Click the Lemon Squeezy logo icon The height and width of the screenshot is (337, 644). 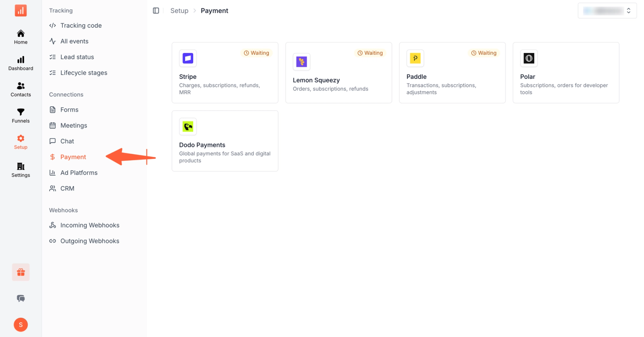click(x=301, y=62)
